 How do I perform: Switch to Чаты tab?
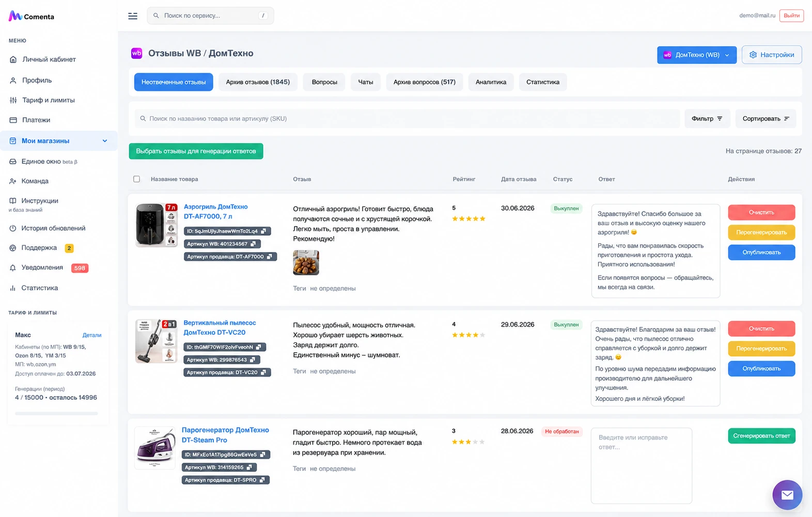pyautogui.click(x=366, y=82)
